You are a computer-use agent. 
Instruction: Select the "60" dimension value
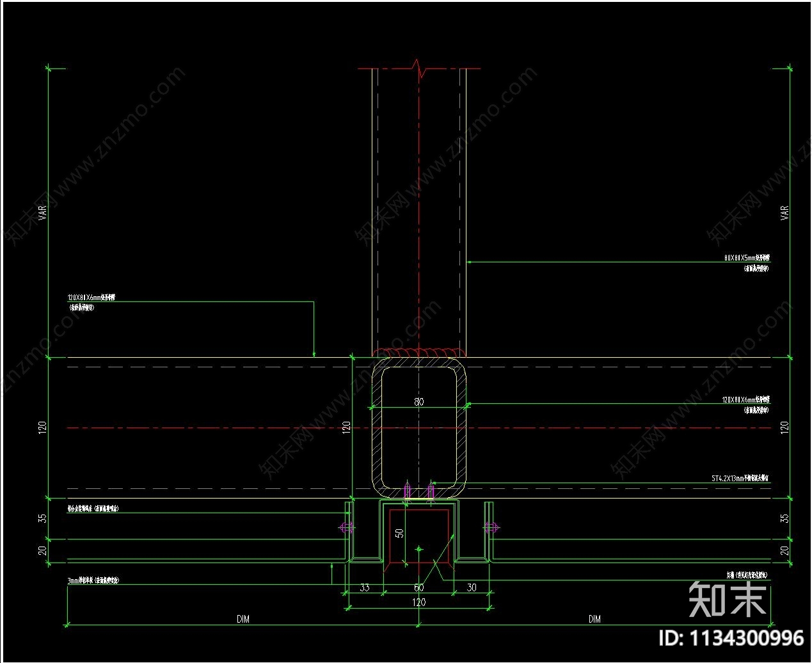419,587
